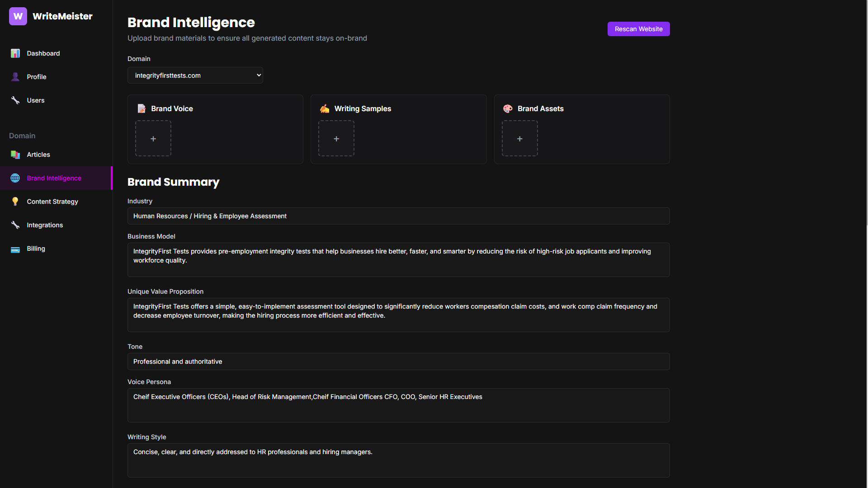
Task: Click the Voice Persona text area
Action: [398, 405]
